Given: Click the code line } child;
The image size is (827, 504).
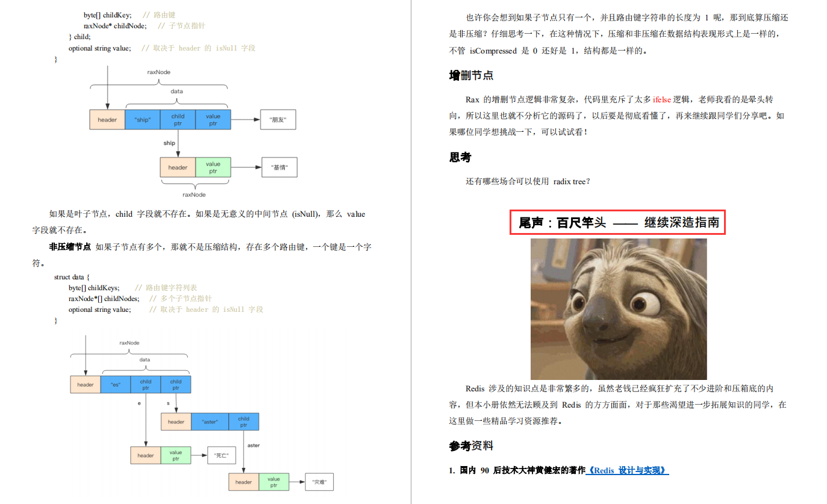Looking at the screenshot, I should click(x=80, y=37).
